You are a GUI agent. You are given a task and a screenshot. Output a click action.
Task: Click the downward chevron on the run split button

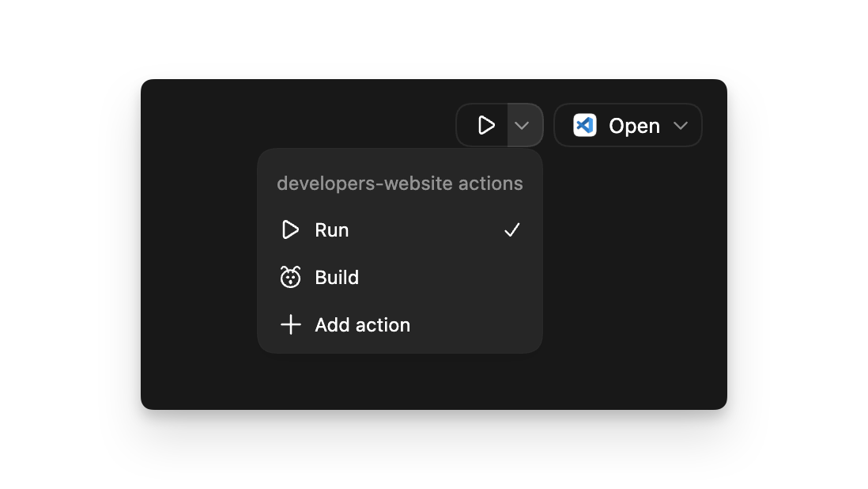tap(522, 124)
